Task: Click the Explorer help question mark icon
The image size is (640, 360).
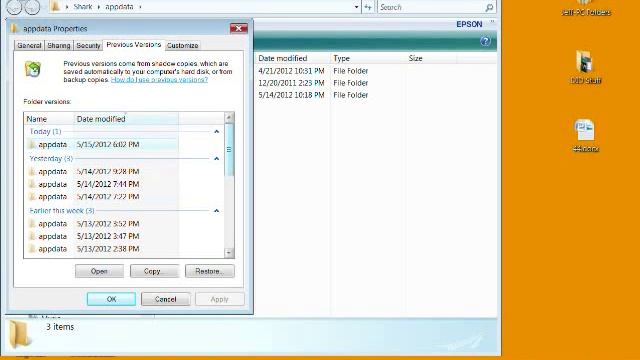Action: [485, 41]
